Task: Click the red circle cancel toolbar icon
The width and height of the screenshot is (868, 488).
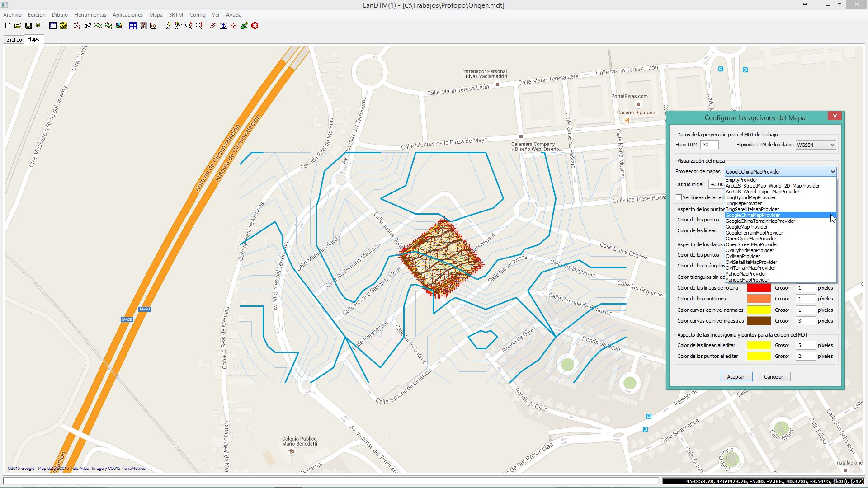Action: pyautogui.click(x=255, y=26)
